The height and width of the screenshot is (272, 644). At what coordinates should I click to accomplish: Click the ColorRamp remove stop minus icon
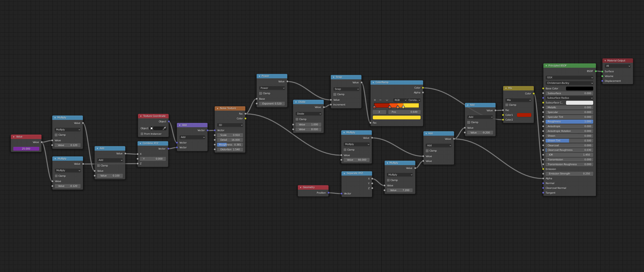coord(380,100)
